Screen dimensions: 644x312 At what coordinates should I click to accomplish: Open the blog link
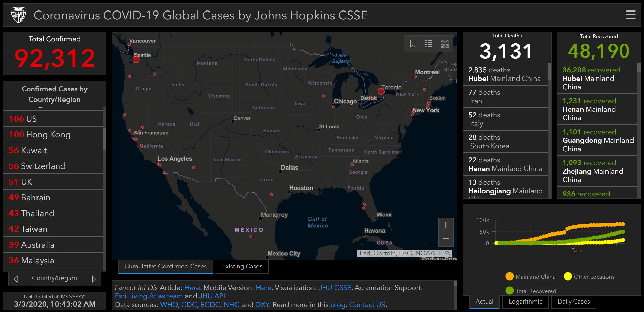tap(338, 305)
